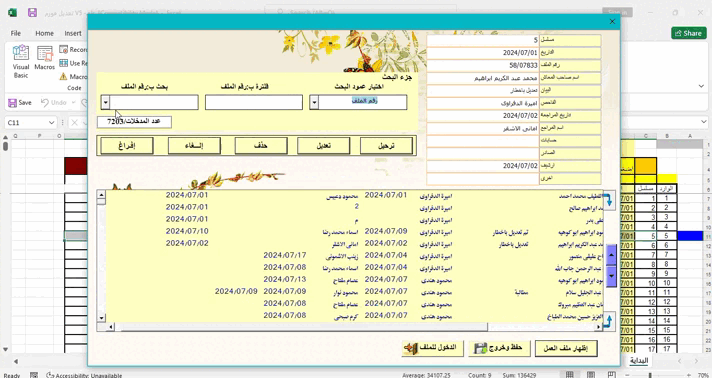Click column C header in worksheet
712x378 pixels.
click(646, 135)
